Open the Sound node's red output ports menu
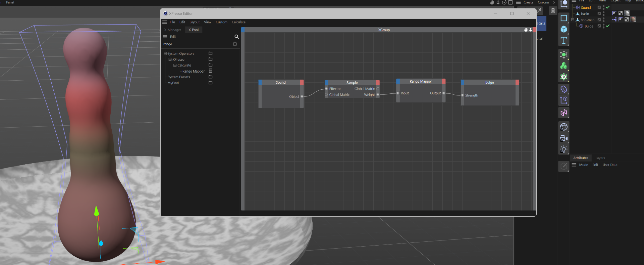644x265 pixels. pos(302,82)
